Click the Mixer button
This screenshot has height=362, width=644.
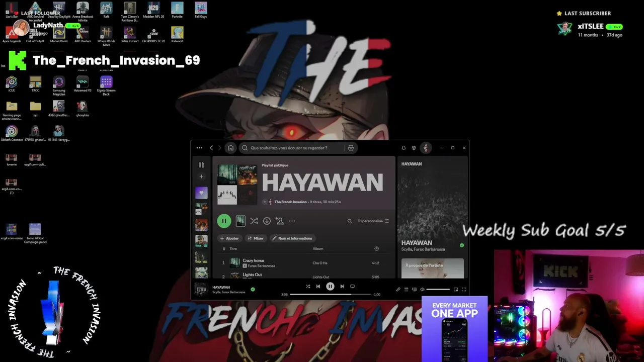256,238
